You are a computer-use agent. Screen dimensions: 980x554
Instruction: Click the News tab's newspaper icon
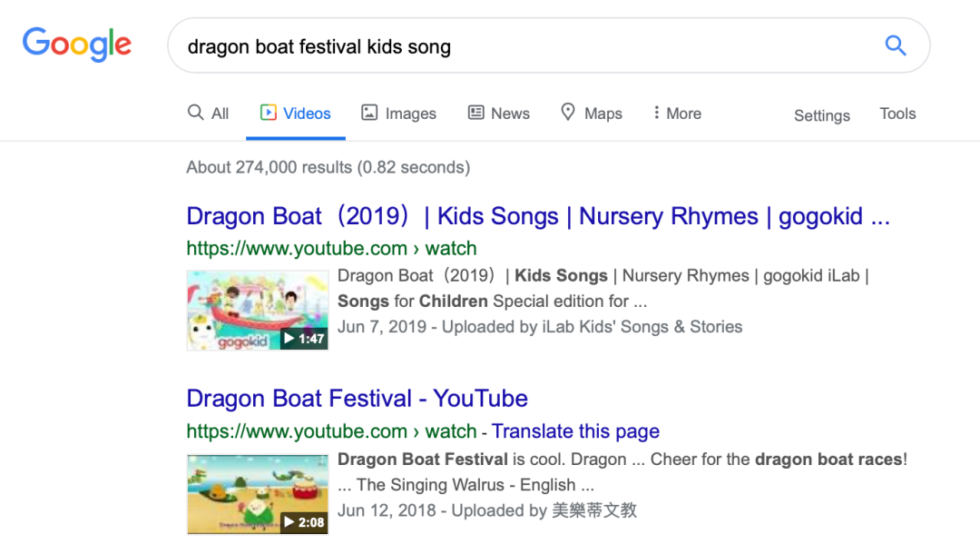tap(476, 113)
